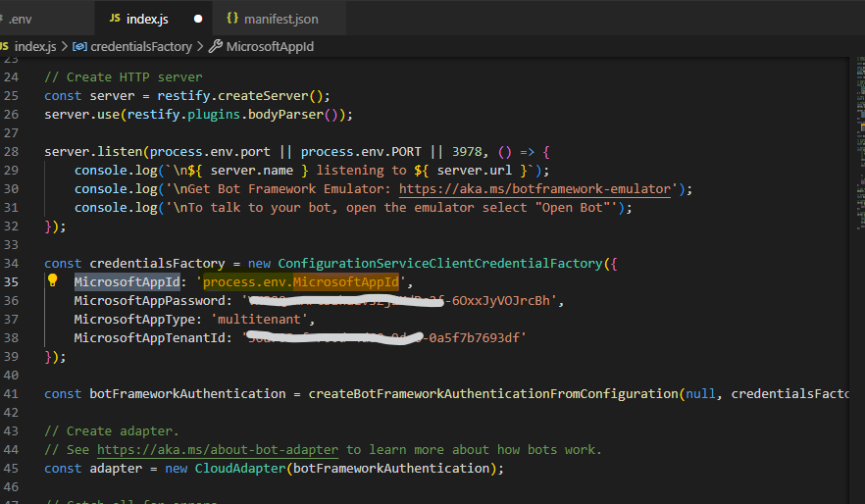
Task: Click the '// Create HTTP server' comment
Action: pos(123,77)
